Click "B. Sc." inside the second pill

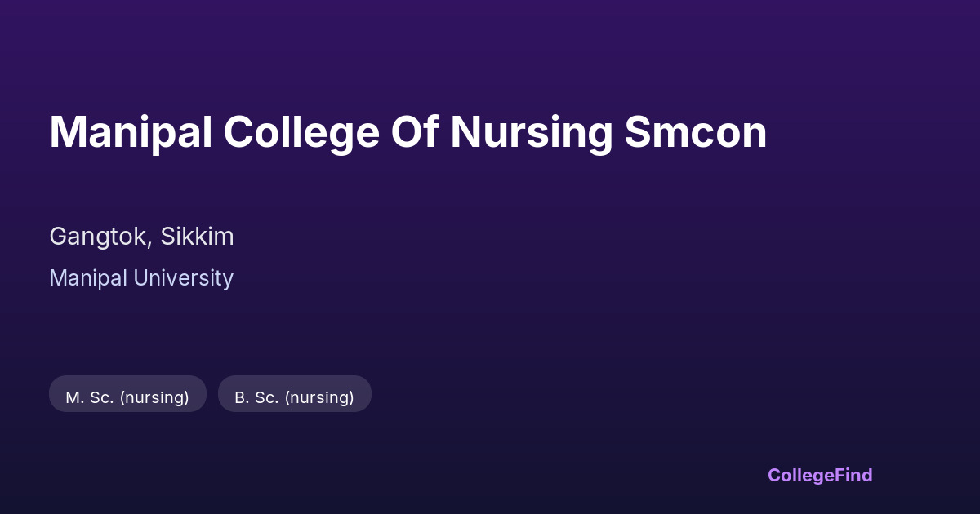click(257, 397)
